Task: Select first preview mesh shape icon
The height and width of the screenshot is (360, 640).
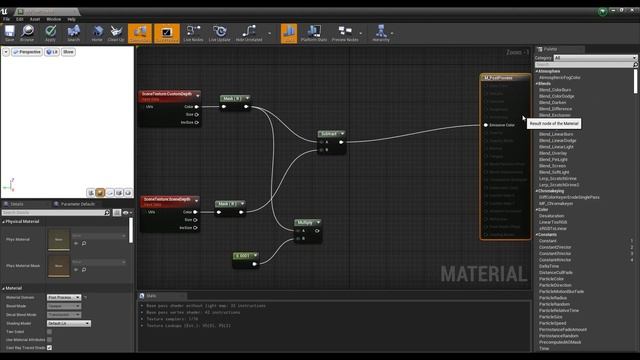Action: coord(91,192)
